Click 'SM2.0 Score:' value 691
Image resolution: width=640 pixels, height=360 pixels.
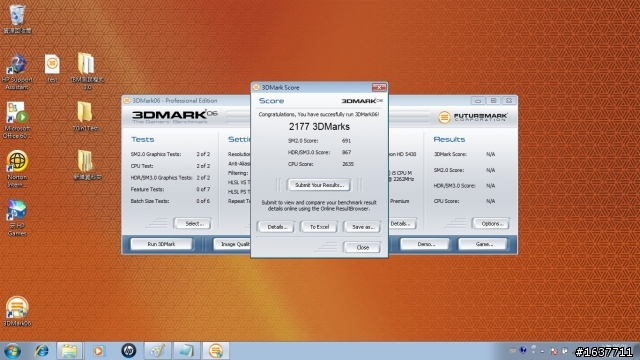[347, 141]
